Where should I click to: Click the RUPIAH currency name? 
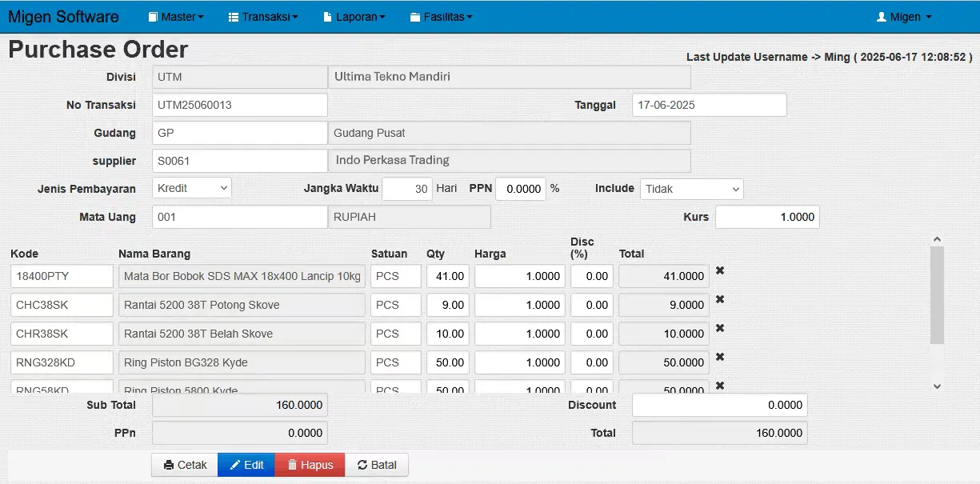(x=410, y=217)
